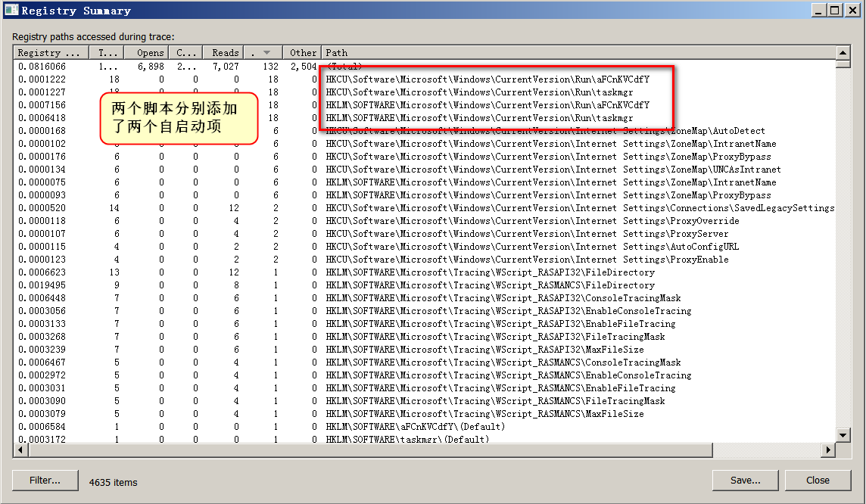Select Internet Settings\ProxyEnable row
This screenshot has width=866, height=504.
pyautogui.click(x=425, y=260)
